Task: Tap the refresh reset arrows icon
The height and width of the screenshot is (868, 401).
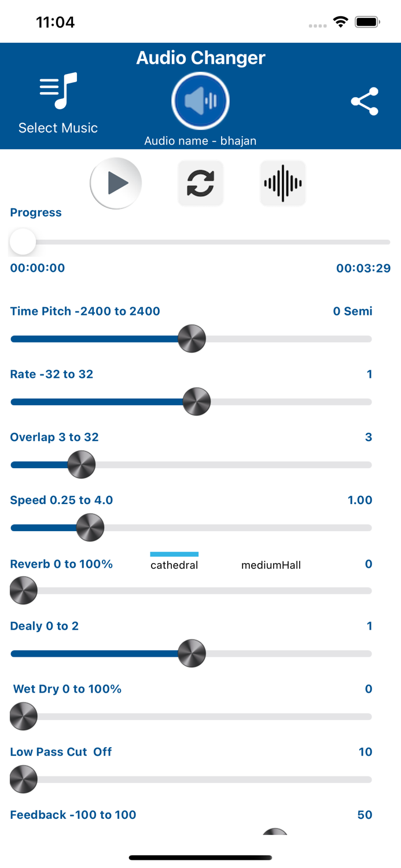Action: tap(200, 183)
